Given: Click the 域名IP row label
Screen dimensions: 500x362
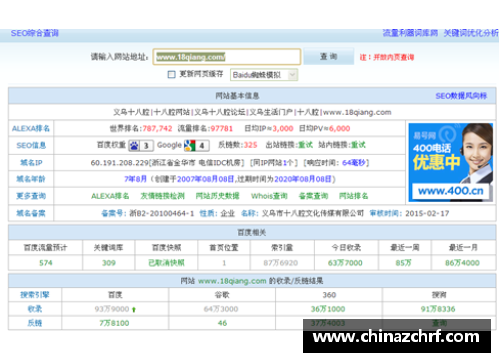Looking at the screenshot, I should [x=31, y=163].
